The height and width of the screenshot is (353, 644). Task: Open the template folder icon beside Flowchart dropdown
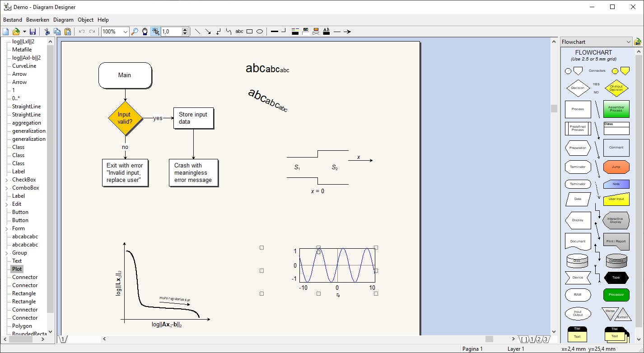638,42
